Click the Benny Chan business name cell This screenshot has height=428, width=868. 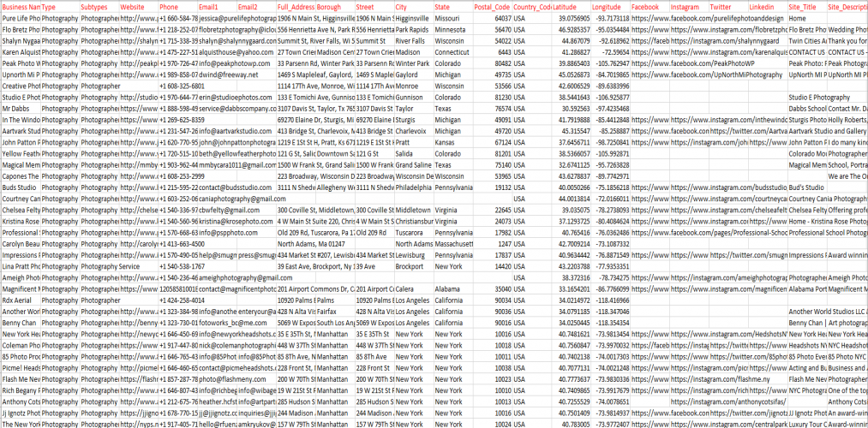tap(21, 324)
